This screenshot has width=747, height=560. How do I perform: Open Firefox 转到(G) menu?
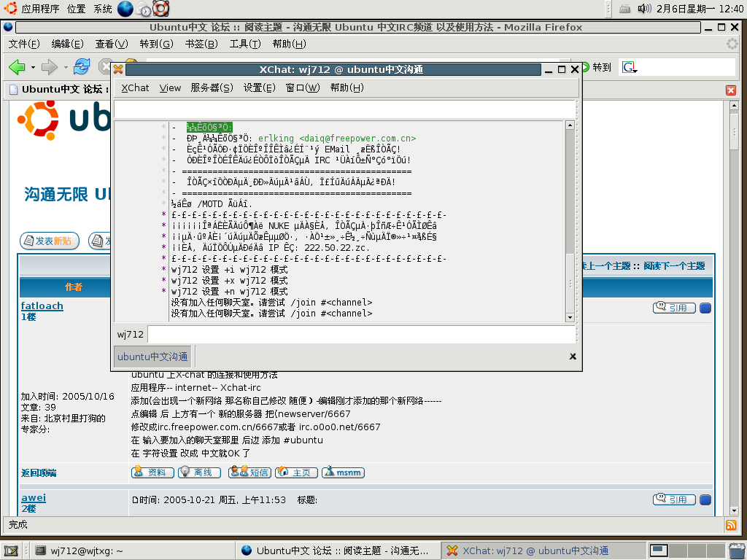[156, 44]
